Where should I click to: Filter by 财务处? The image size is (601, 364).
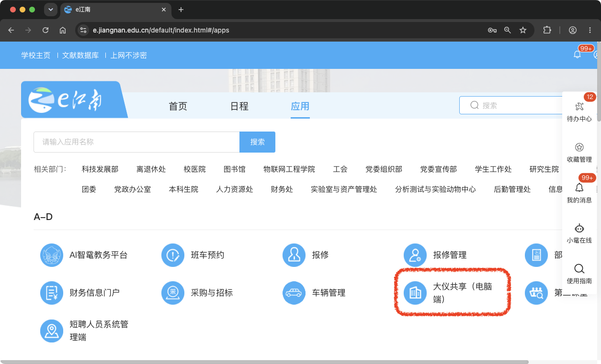[x=282, y=189]
